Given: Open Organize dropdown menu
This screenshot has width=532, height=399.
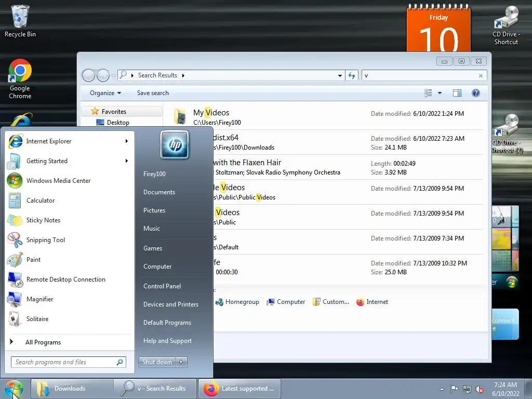Looking at the screenshot, I should (x=105, y=93).
